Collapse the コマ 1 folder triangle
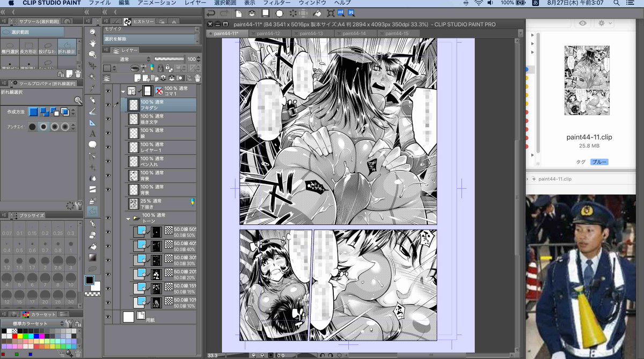 [123, 92]
